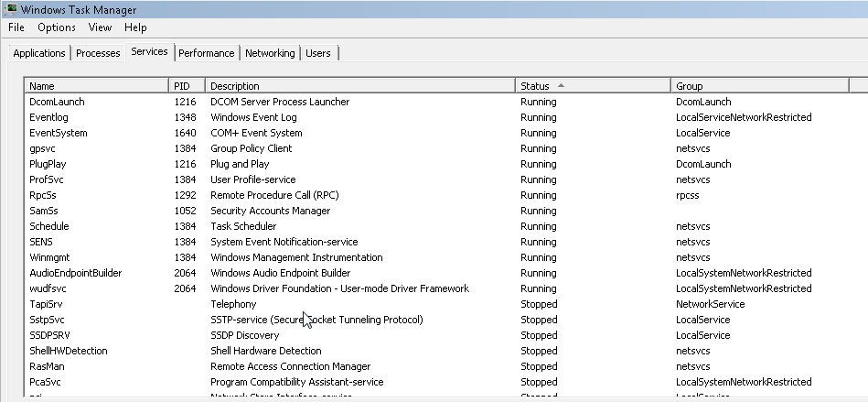Select the AudioEndpointBuilder service name
The height and width of the screenshot is (402, 868).
[x=75, y=273]
